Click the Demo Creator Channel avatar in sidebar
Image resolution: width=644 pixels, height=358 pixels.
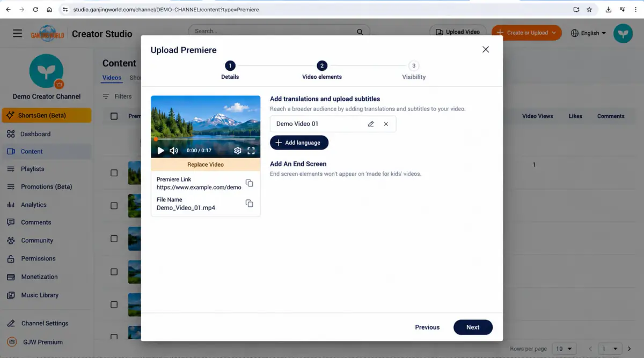tap(46, 71)
